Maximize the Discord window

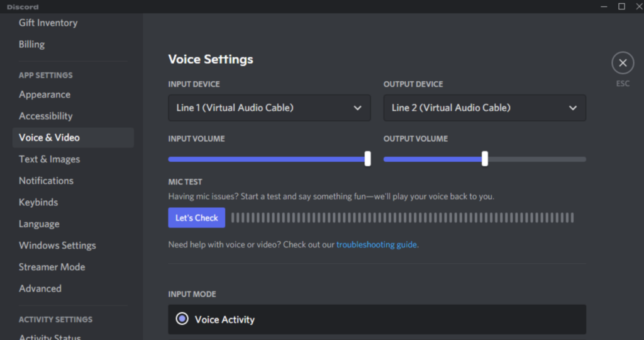621,6
